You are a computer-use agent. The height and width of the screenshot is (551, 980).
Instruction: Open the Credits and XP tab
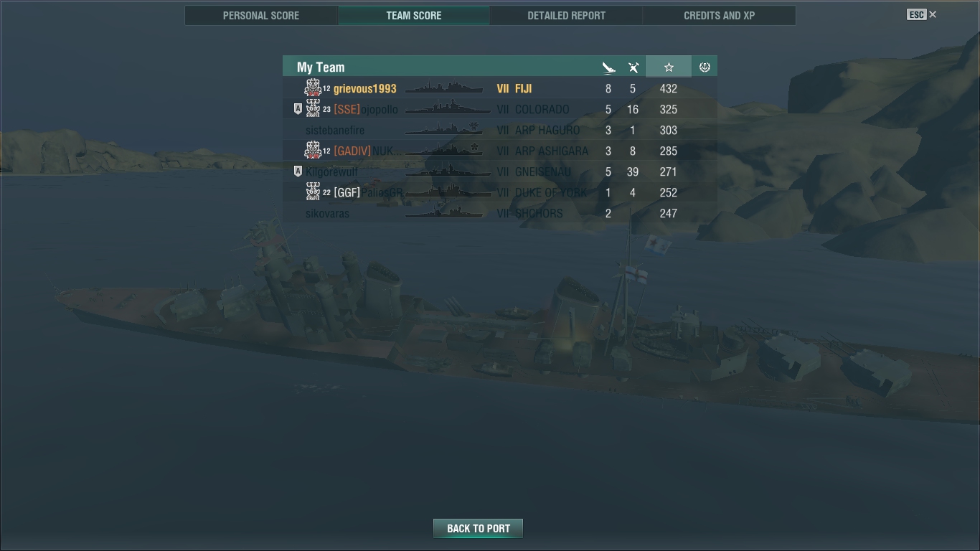[x=719, y=15]
